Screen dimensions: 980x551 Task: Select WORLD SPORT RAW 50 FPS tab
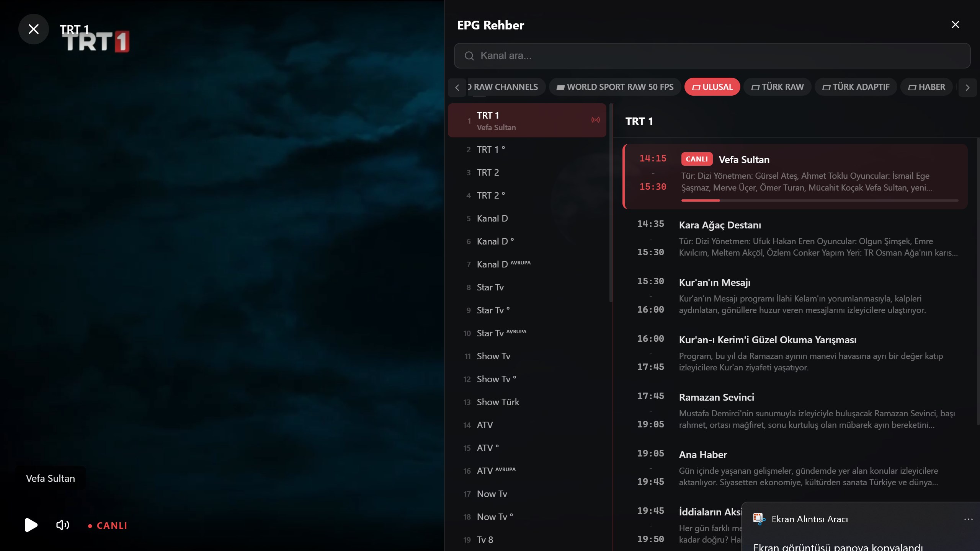[615, 87]
